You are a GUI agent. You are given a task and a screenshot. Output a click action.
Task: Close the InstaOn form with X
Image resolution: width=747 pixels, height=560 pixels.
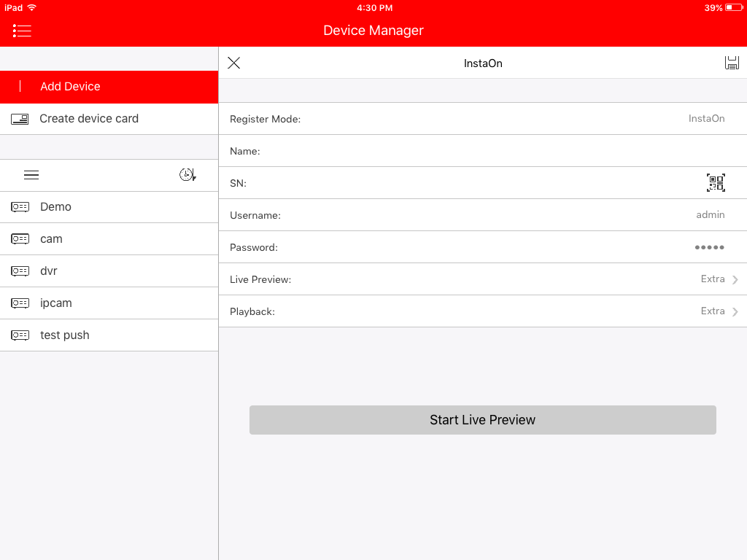pyautogui.click(x=234, y=63)
